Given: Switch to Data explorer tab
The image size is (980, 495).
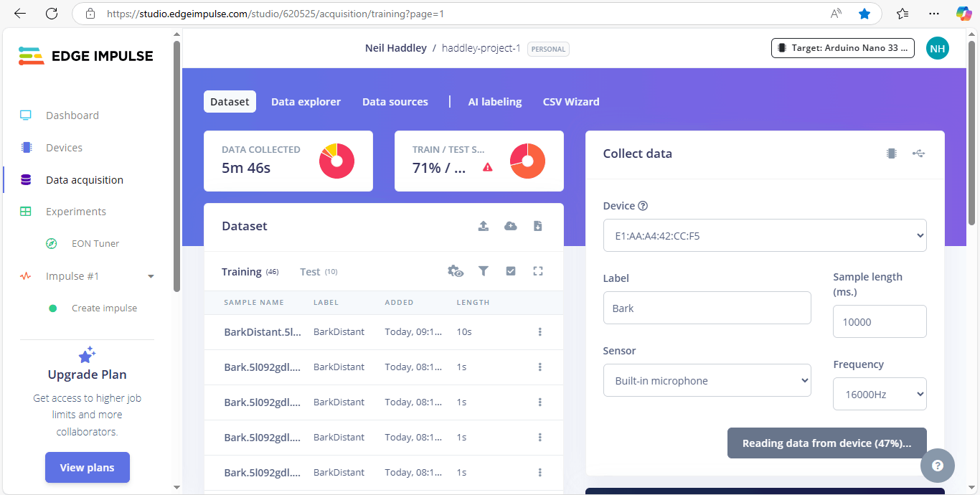Looking at the screenshot, I should [x=306, y=102].
